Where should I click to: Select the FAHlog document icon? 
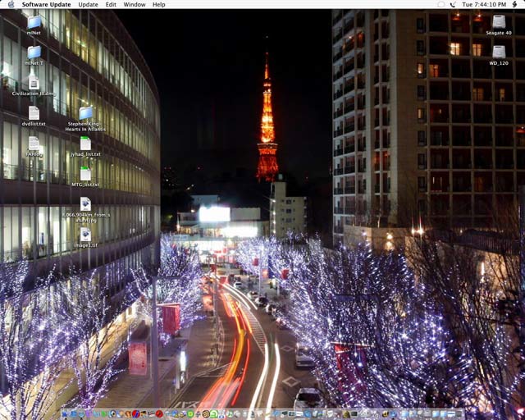(x=34, y=144)
